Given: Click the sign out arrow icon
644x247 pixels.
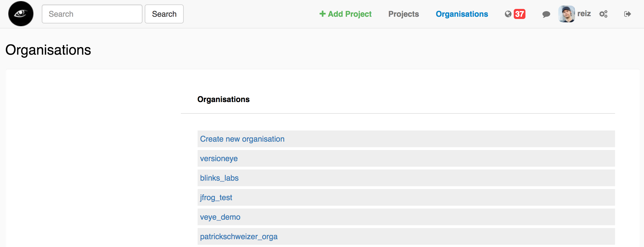Looking at the screenshot, I should [627, 14].
